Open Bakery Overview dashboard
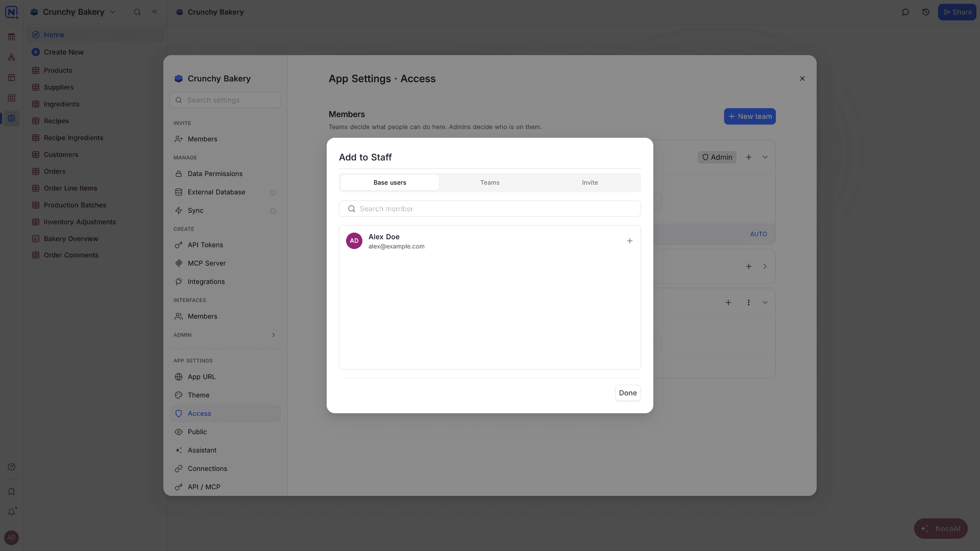 point(95,239)
